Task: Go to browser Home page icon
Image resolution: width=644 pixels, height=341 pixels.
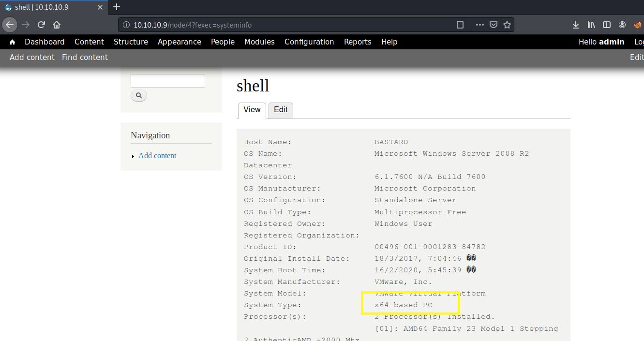Action: 57,25
